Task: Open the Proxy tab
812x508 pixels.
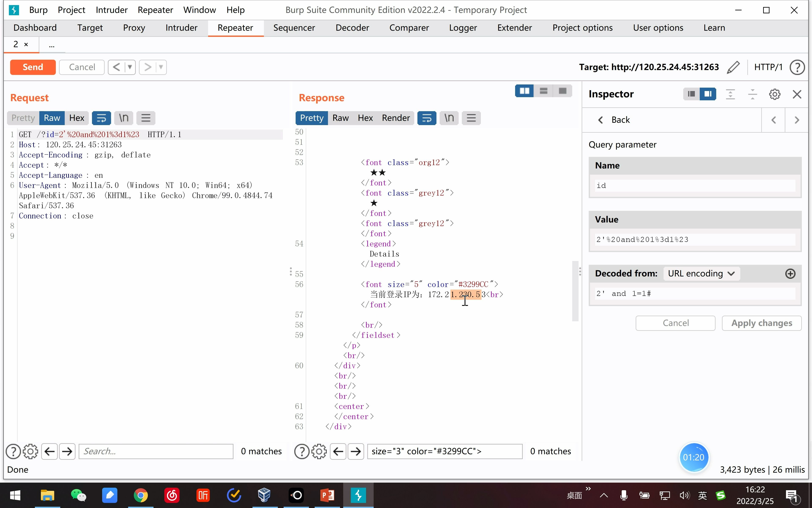Action: (134, 28)
